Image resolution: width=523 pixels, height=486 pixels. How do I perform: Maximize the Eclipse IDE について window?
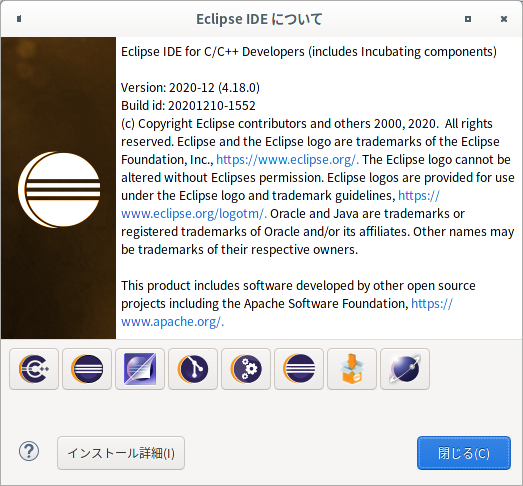pyautogui.click(x=468, y=19)
